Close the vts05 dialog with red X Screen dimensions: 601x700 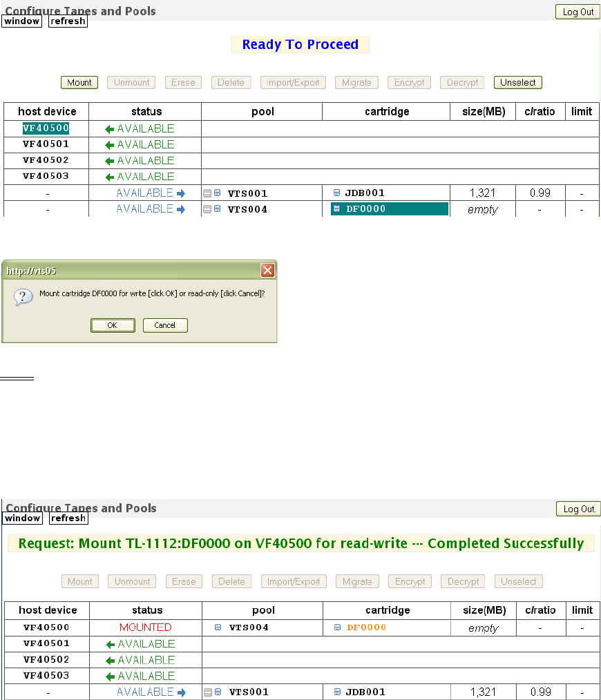tap(267, 270)
